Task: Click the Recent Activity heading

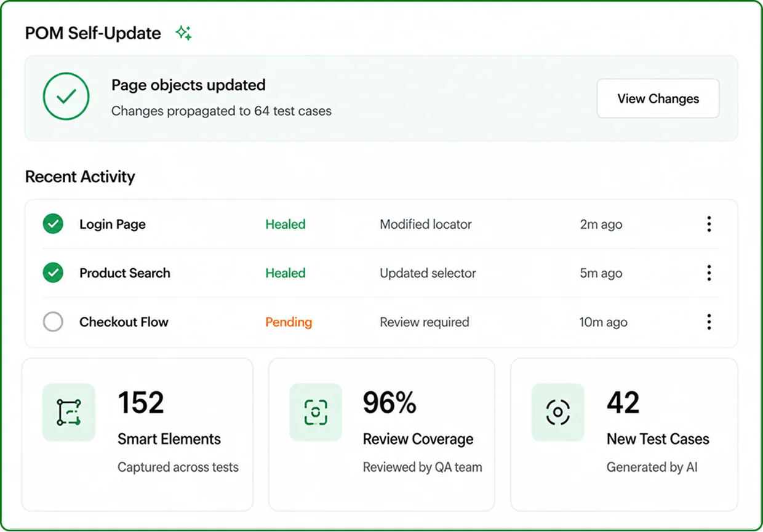Action: coord(80,177)
